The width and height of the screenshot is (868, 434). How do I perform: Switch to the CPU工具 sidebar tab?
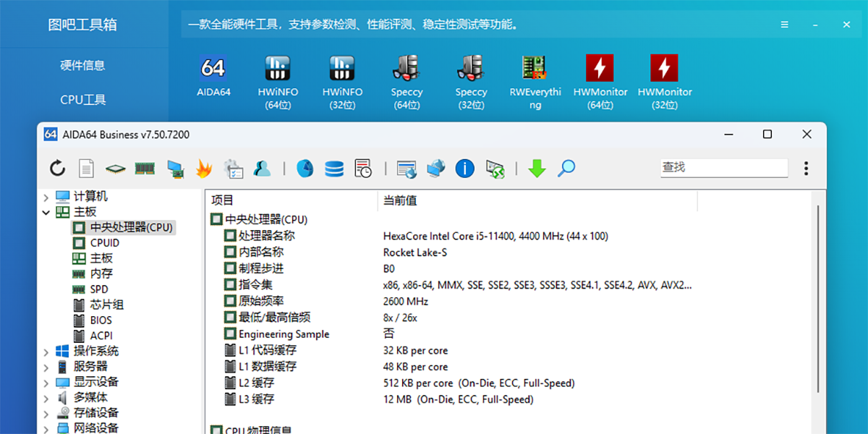point(82,100)
